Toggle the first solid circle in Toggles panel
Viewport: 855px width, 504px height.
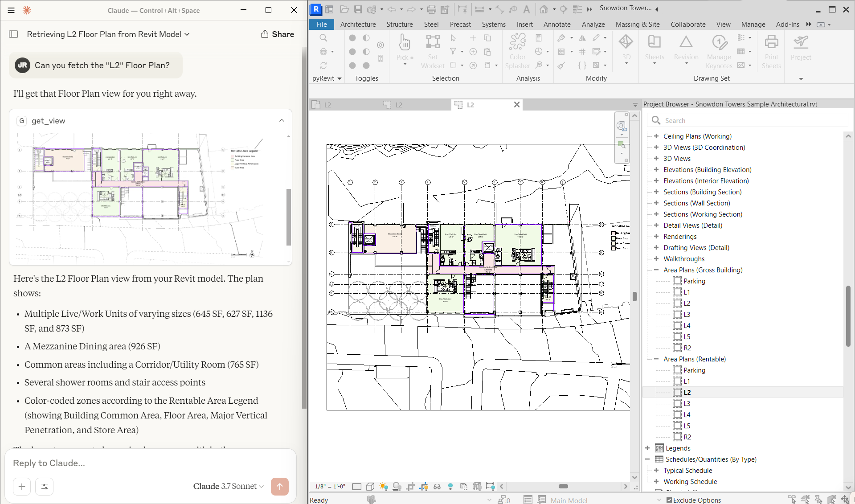(352, 38)
